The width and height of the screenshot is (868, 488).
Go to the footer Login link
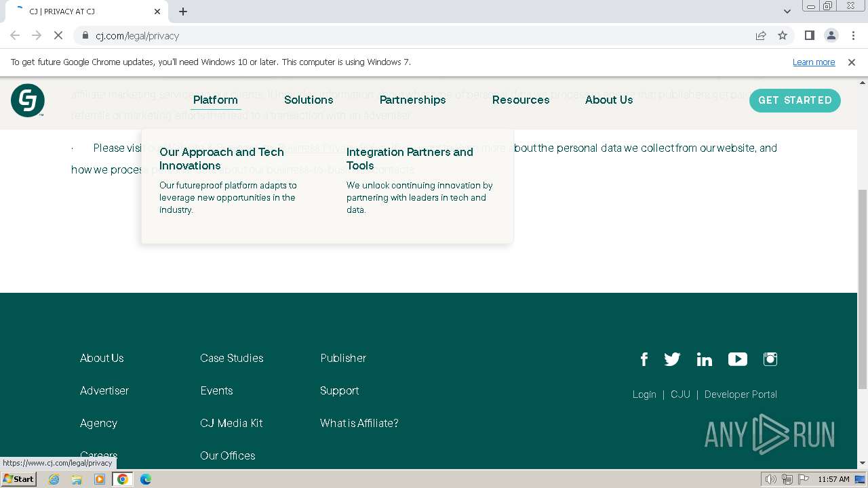(644, 394)
